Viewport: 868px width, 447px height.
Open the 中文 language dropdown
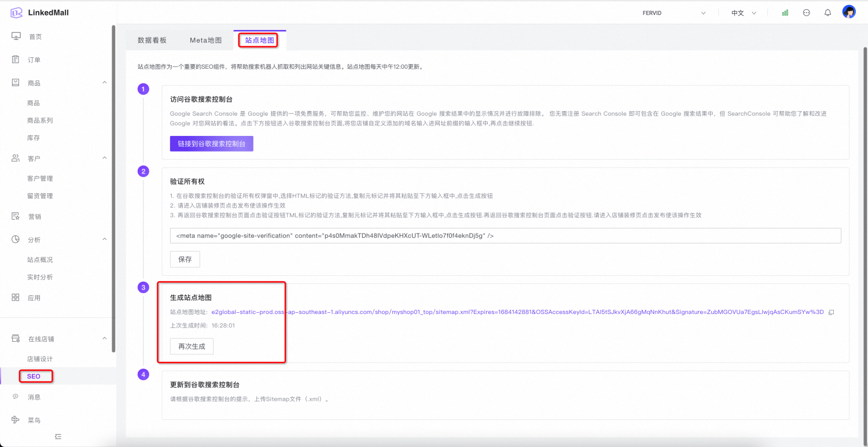(744, 13)
